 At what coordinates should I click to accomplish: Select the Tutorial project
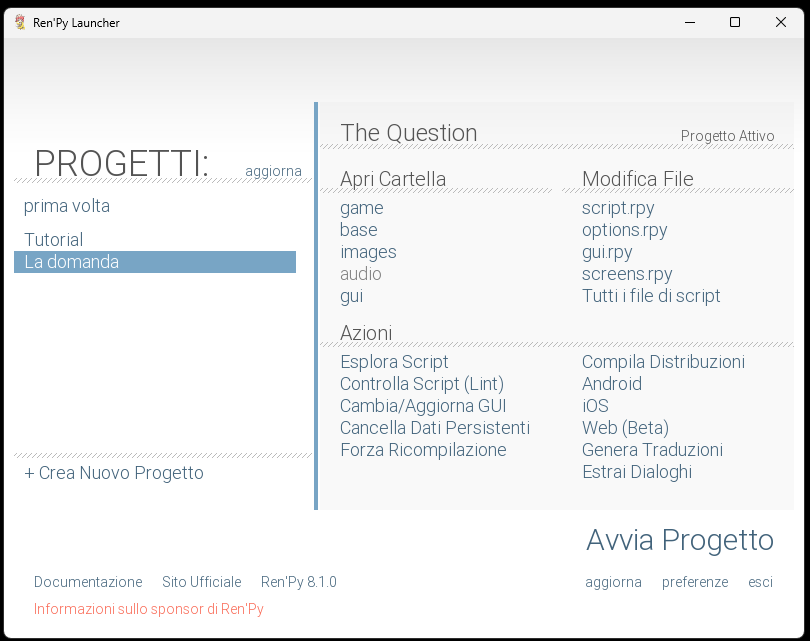click(53, 240)
